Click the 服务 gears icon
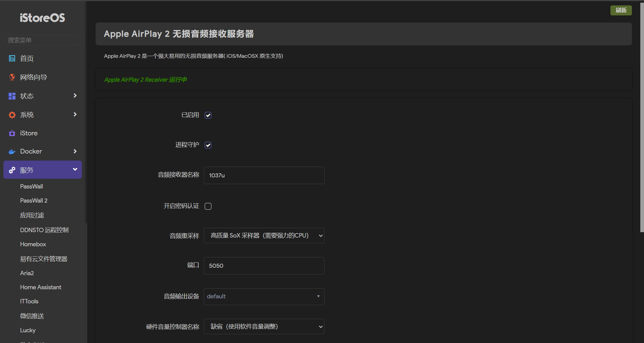This screenshot has height=343, width=644. (12, 170)
